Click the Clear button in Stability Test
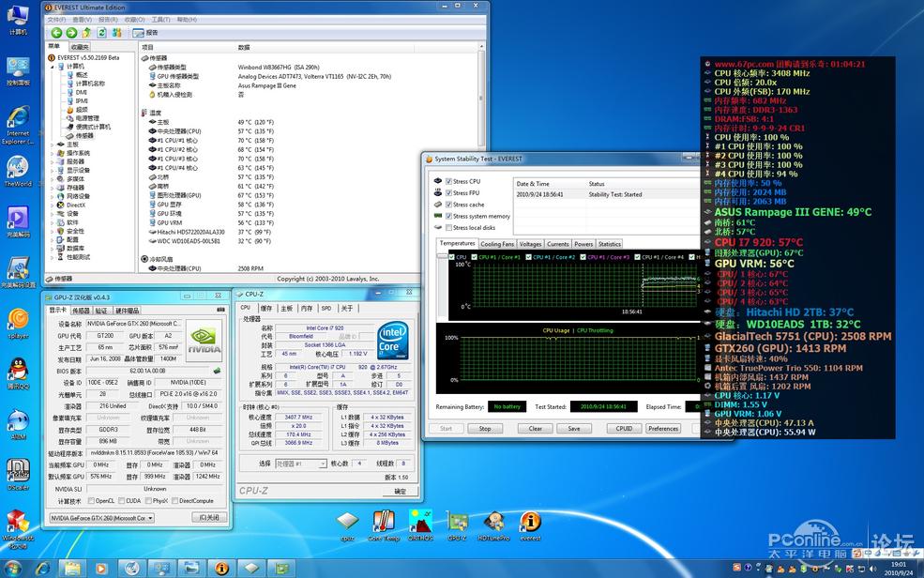The image size is (924, 578). (x=535, y=429)
